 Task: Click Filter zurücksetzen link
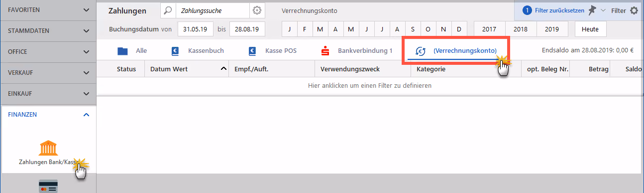(x=559, y=10)
